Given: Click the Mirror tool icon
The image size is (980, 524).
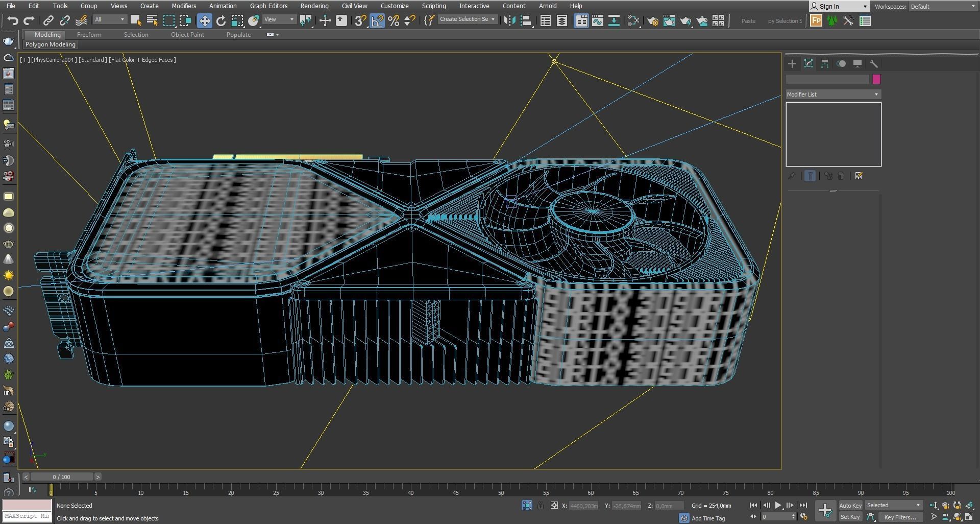Looking at the screenshot, I should click(x=509, y=20).
